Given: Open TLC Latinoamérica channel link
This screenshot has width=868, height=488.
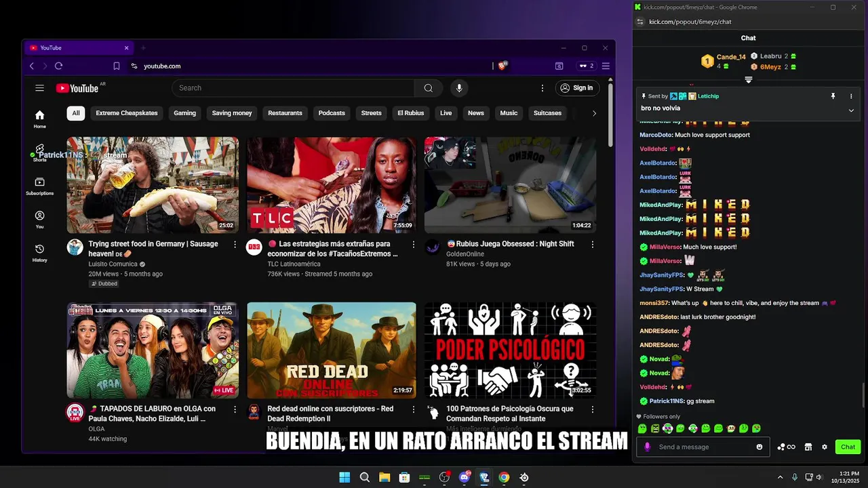Looking at the screenshot, I should [x=294, y=264].
